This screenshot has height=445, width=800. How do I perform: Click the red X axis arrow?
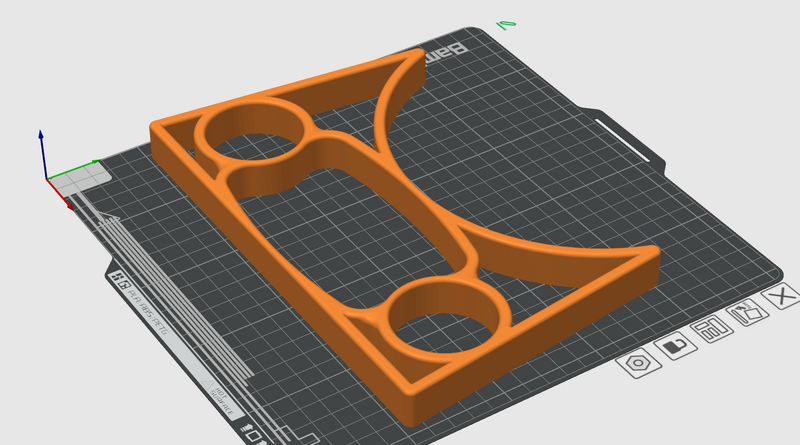[68, 202]
